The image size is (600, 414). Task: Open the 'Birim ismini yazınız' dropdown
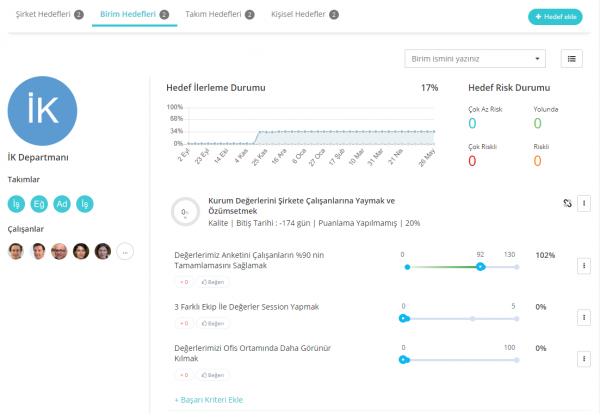click(477, 58)
